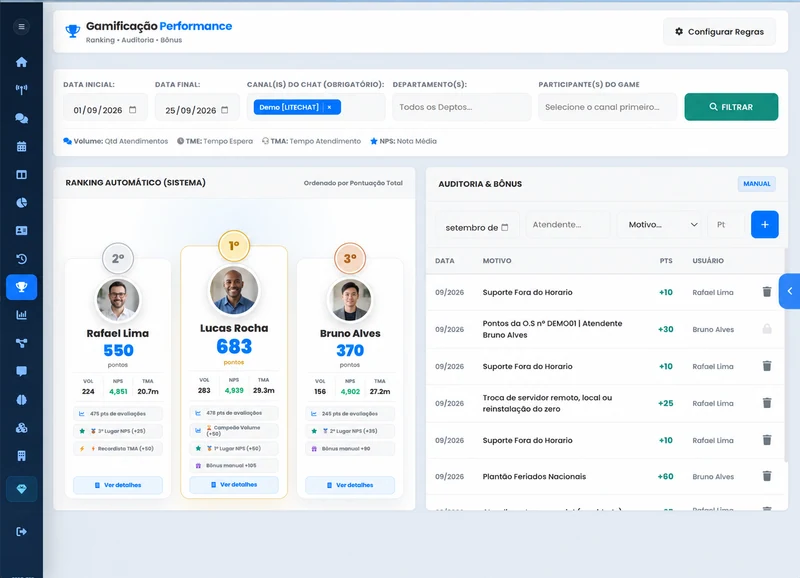Click the Bônus manual +105 badge

click(x=234, y=465)
